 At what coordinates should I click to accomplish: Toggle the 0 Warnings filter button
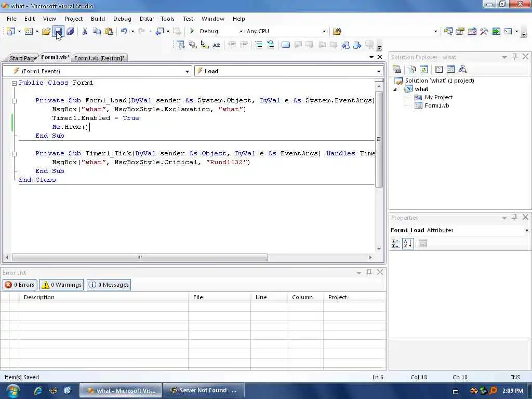pos(61,285)
